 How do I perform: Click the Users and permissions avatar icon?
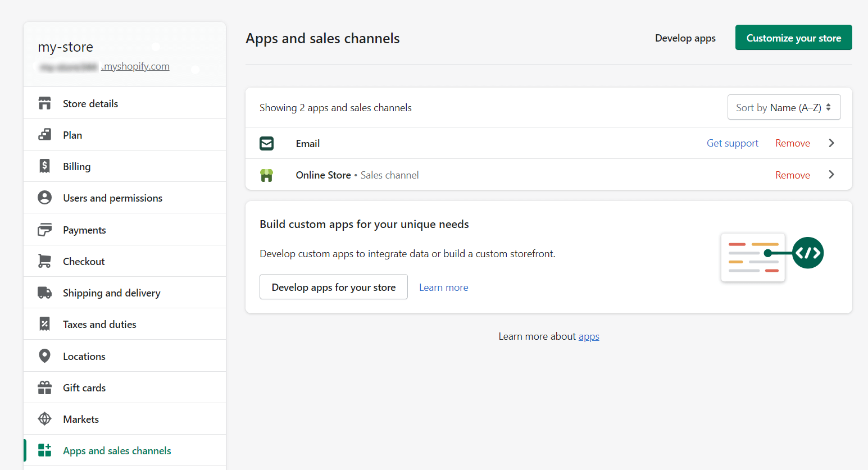(44, 198)
